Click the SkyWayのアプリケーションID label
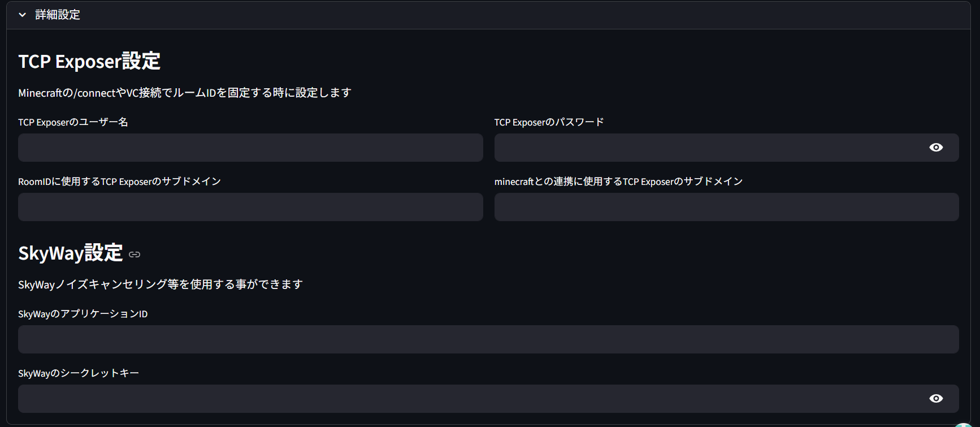The image size is (980, 427). [x=83, y=314]
